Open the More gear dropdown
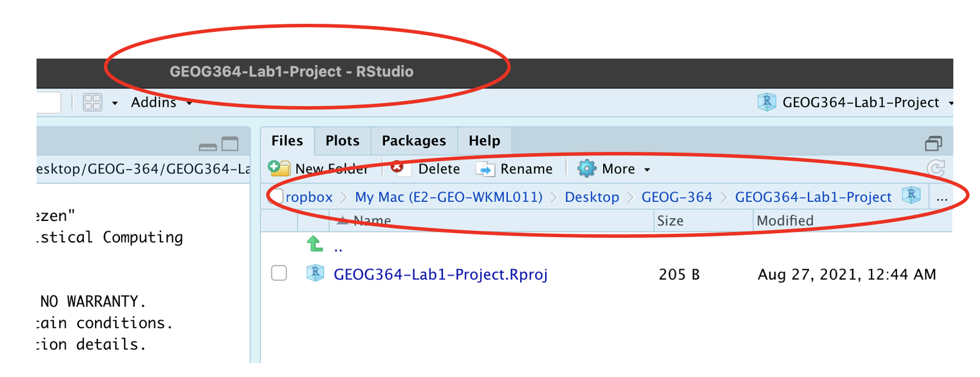This screenshot has width=980, height=377. pos(614,169)
